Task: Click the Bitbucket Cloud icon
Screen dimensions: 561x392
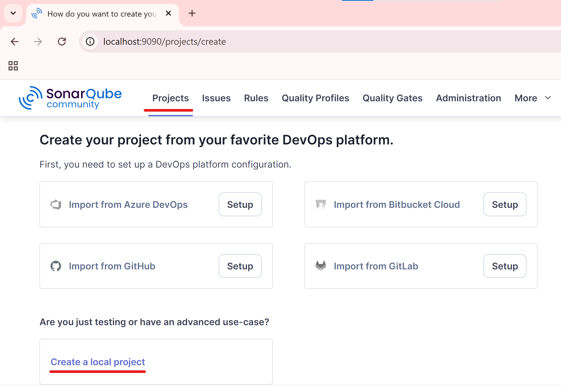Action: 321,205
